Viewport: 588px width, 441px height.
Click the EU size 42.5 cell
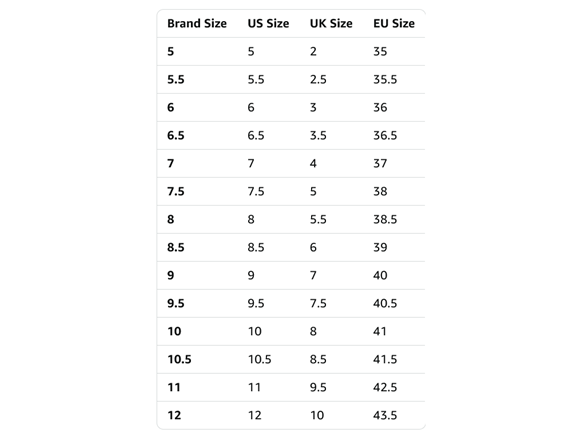point(385,387)
